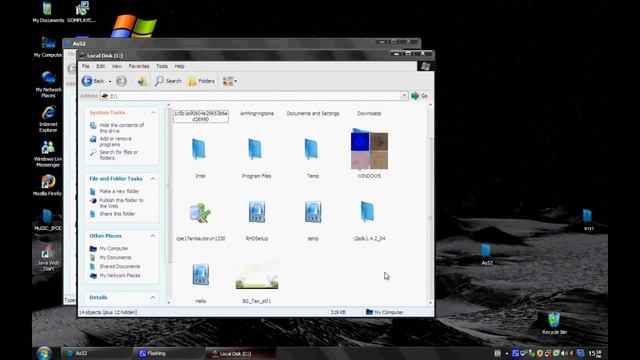640x360 pixels.
Task: Click the Downloads folder name
Action: [x=369, y=113]
